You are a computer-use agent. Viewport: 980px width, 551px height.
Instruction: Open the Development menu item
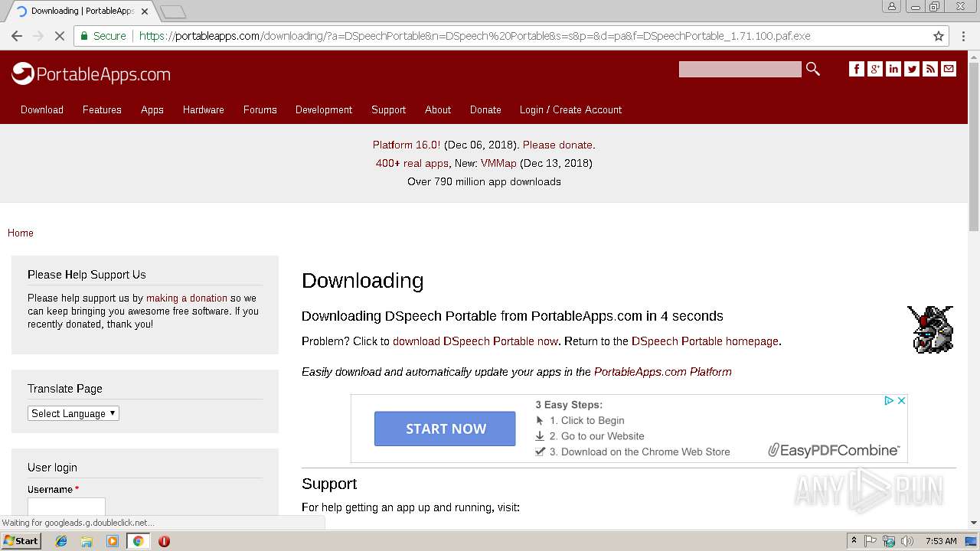click(x=324, y=109)
